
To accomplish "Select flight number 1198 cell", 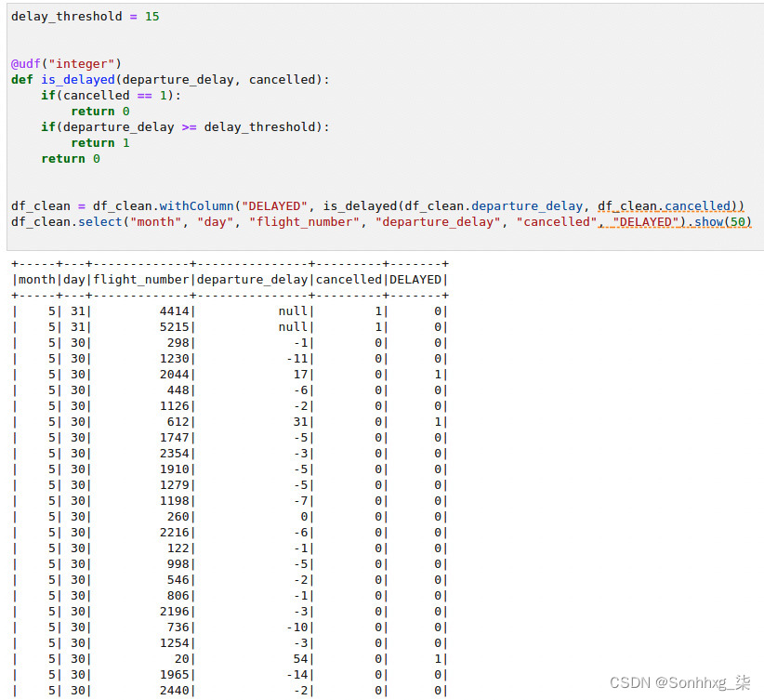I will pos(175,501).
